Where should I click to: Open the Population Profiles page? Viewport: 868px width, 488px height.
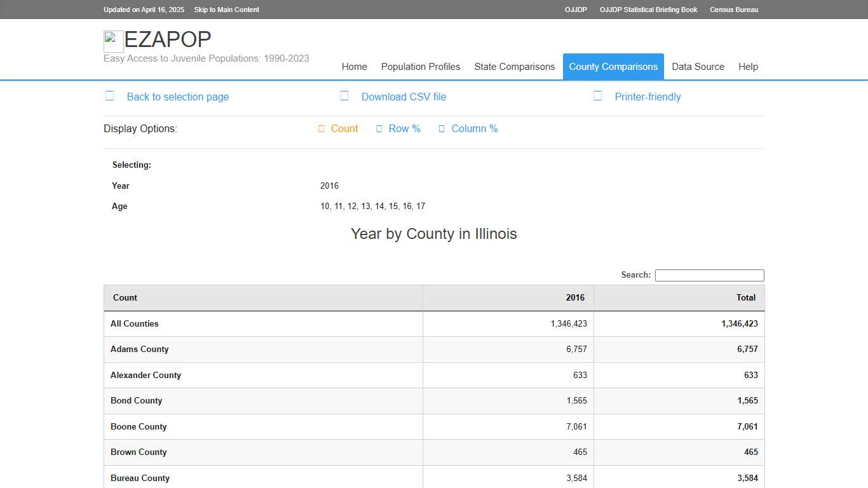click(421, 66)
